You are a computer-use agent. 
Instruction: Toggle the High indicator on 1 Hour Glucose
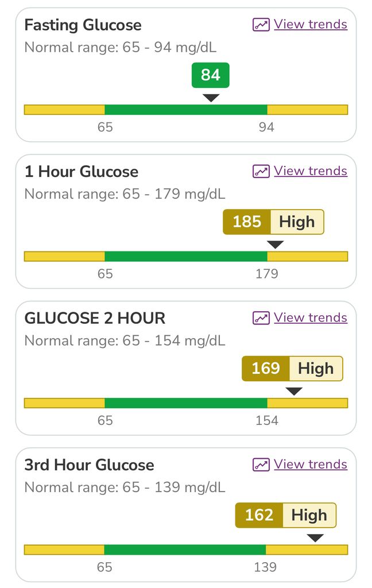(x=297, y=222)
